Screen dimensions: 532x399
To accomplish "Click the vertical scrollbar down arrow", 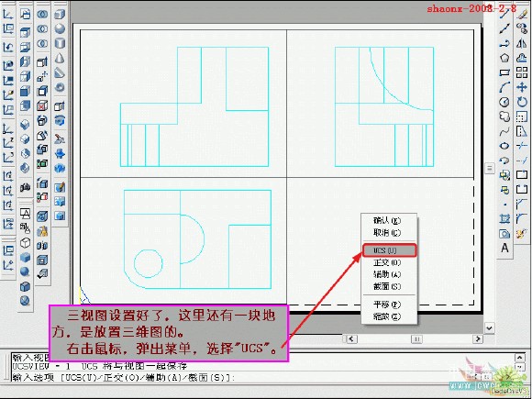I will (x=489, y=328).
